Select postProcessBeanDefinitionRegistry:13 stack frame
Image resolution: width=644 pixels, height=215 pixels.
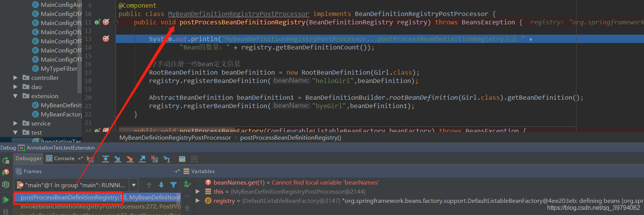click(x=97, y=197)
